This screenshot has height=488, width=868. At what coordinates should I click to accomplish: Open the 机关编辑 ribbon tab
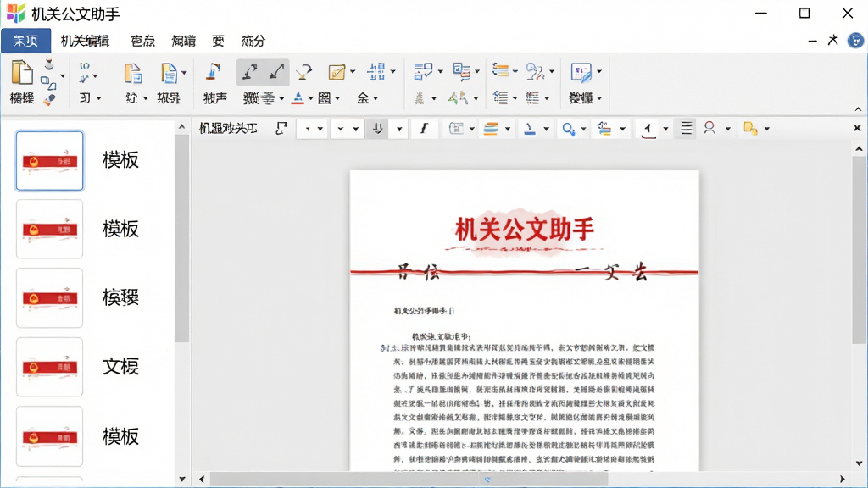pos(85,41)
